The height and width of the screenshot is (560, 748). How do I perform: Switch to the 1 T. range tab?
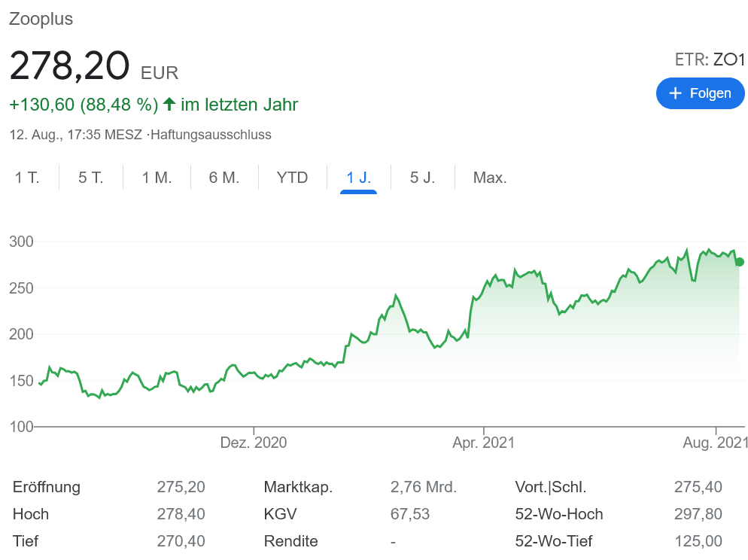click(27, 178)
